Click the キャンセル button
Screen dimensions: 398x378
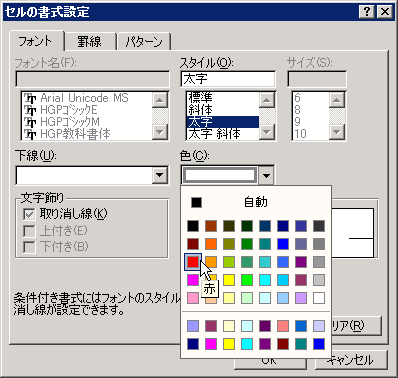click(x=351, y=360)
